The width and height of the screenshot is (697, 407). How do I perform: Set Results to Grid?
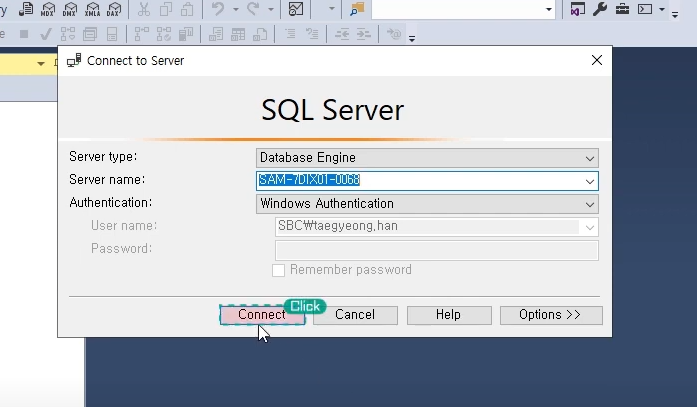point(238,34)
